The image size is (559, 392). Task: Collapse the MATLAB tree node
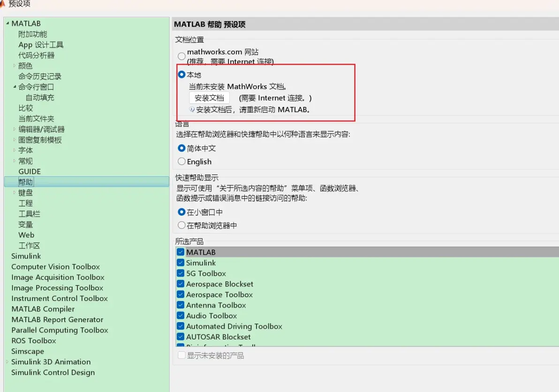pyautogui.click(x=8, y=23)
